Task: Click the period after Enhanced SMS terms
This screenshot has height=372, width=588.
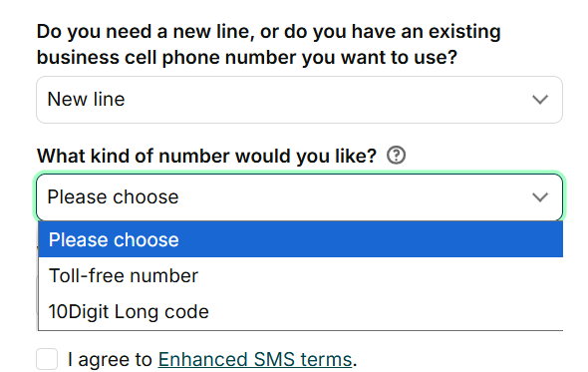Action: 355,364
